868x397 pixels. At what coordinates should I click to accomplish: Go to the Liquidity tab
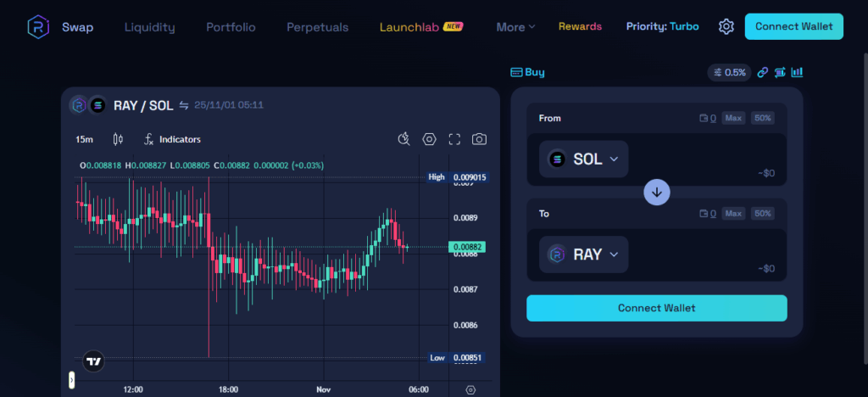149,26
